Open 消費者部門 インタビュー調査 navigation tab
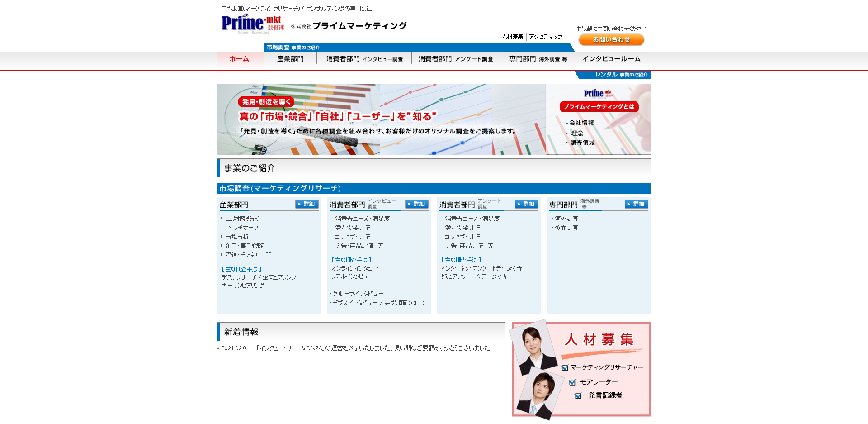The width and height of the screenshot is (868, 424). tap(364, 59)
